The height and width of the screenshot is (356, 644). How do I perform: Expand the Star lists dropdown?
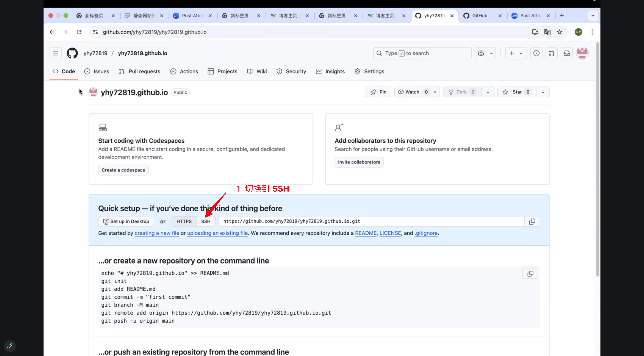[543, 92]
